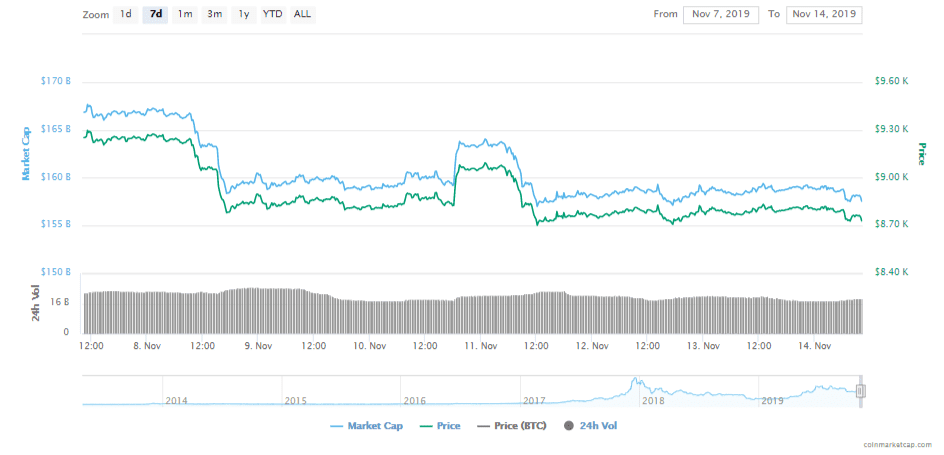944x455 pixels.
Task: Click 2018 on the navigator timeline
Action: point(653,400)
